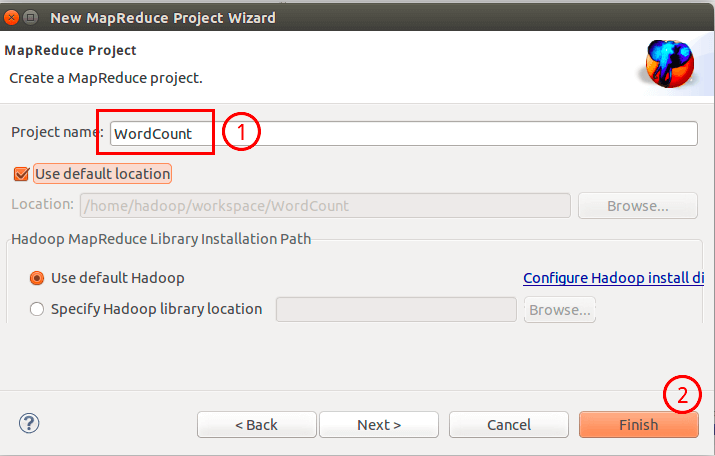Click the wizard title bar text

point(163,18)
